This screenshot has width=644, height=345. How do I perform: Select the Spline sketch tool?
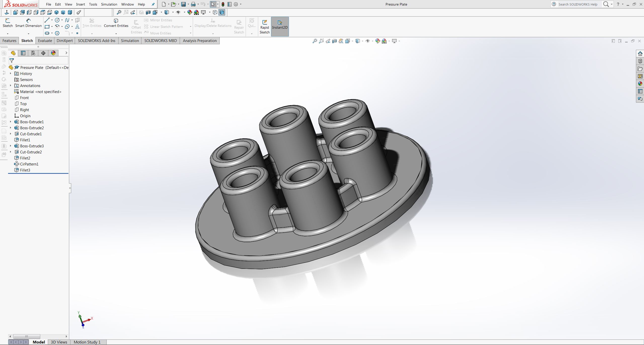click(67, 20)
